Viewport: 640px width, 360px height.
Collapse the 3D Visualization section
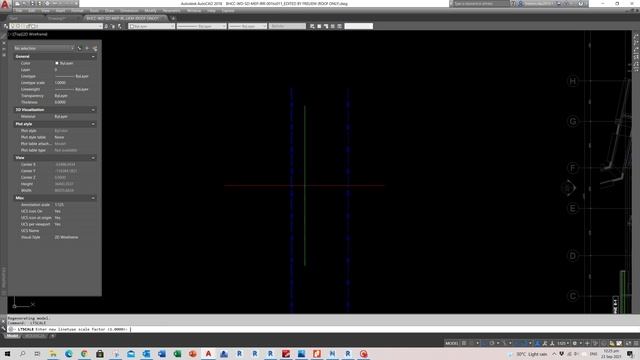click(93, 110)
